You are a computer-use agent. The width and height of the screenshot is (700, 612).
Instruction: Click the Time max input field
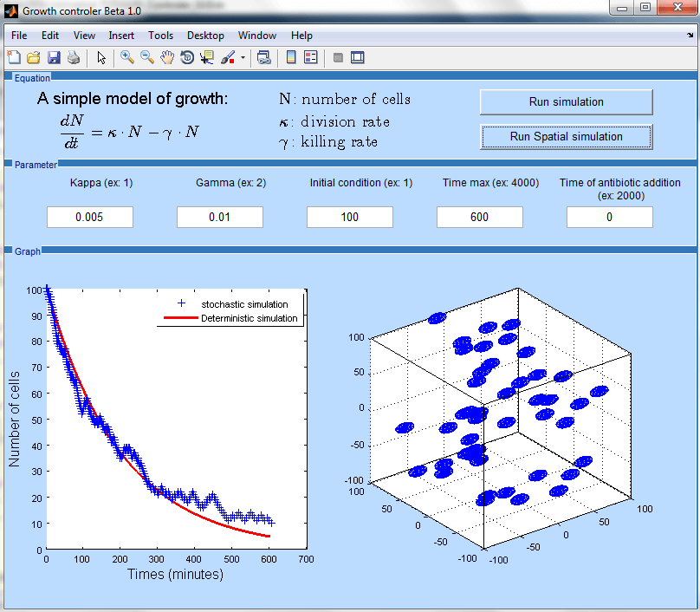pyautogui.click(x=479, y=218)
